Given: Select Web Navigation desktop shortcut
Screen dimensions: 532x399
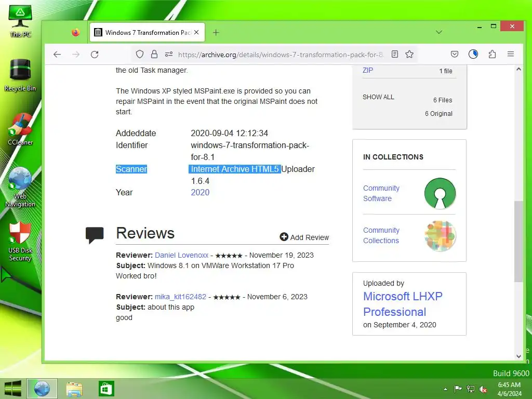Looking at the screenshot, I should coord(20,187).
